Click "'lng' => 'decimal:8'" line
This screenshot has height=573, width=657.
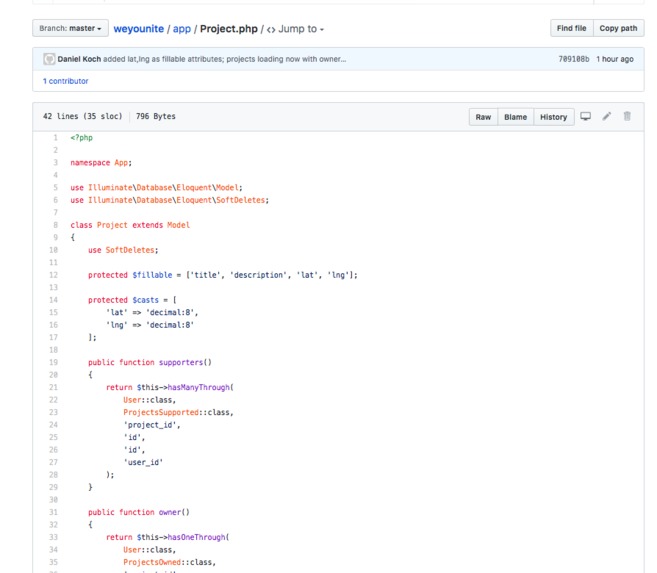tap(150, 325)
